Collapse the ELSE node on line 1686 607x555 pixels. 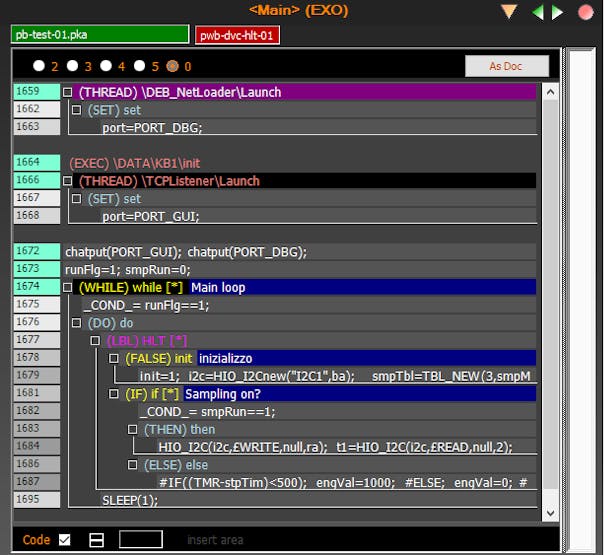click(x=132, y=464)
